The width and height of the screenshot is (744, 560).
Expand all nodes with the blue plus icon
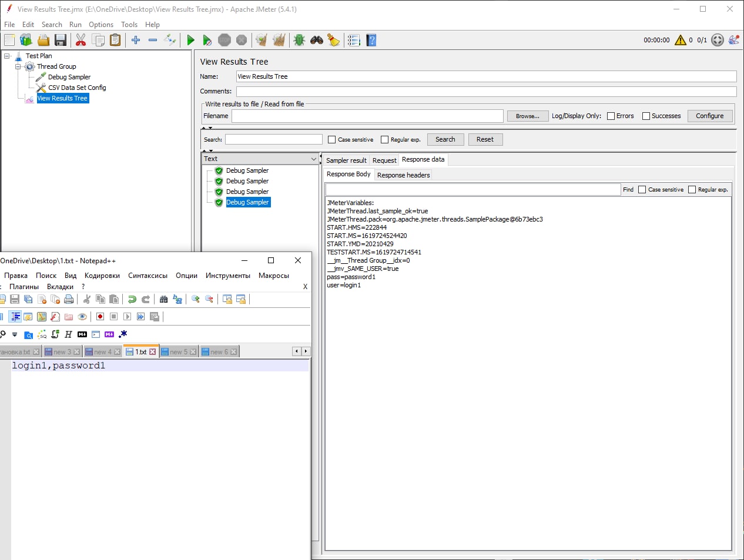click(x=136, y=40)
